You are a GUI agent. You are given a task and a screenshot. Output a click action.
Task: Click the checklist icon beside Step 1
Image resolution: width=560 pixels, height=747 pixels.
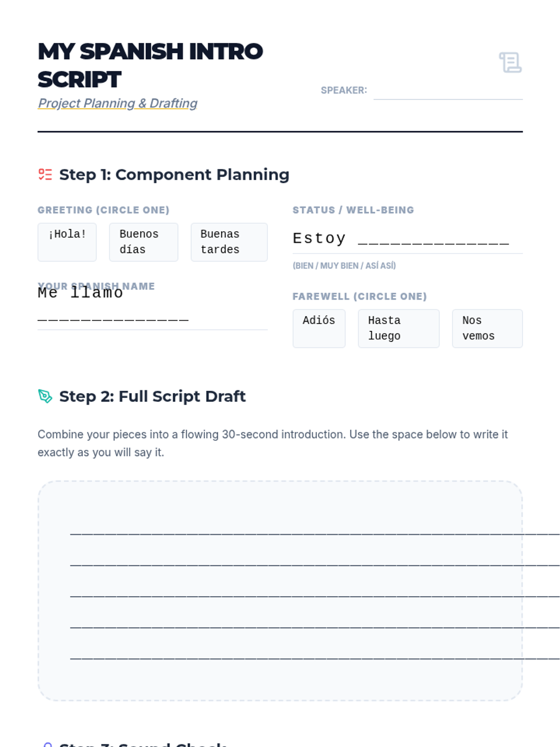pos(45,175)
